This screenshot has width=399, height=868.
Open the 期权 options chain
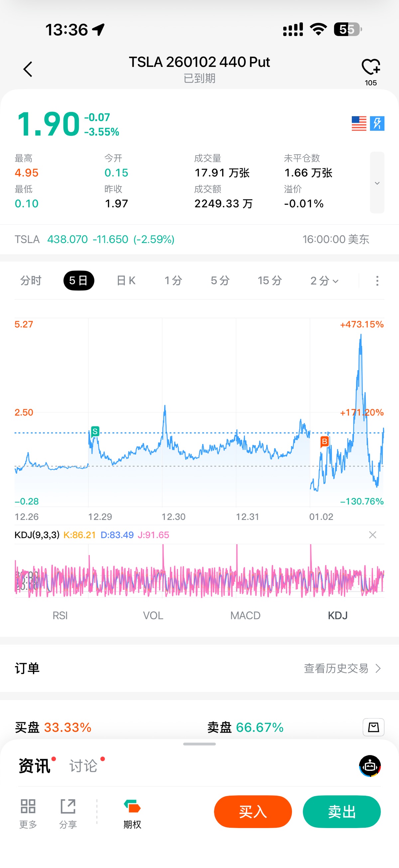132,814
